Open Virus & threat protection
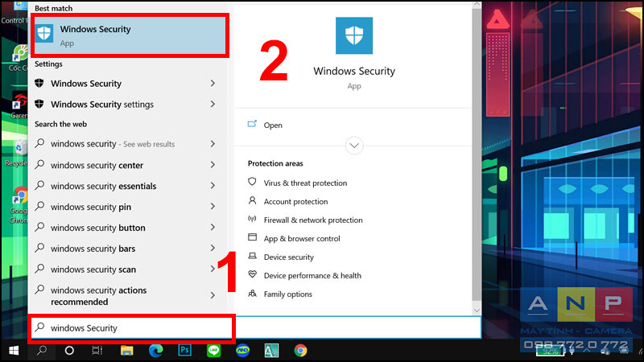Viewport: 644px width, 362px height. tap(305, 183)
